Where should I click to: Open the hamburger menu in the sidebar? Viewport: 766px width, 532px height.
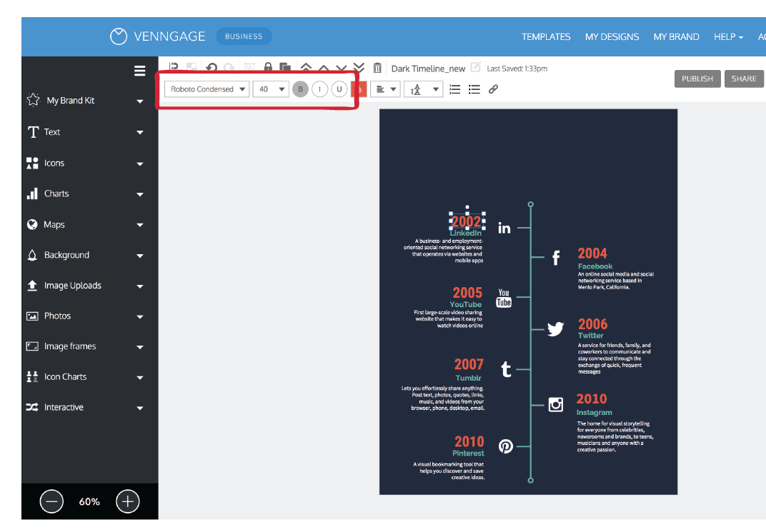(140, 71)
